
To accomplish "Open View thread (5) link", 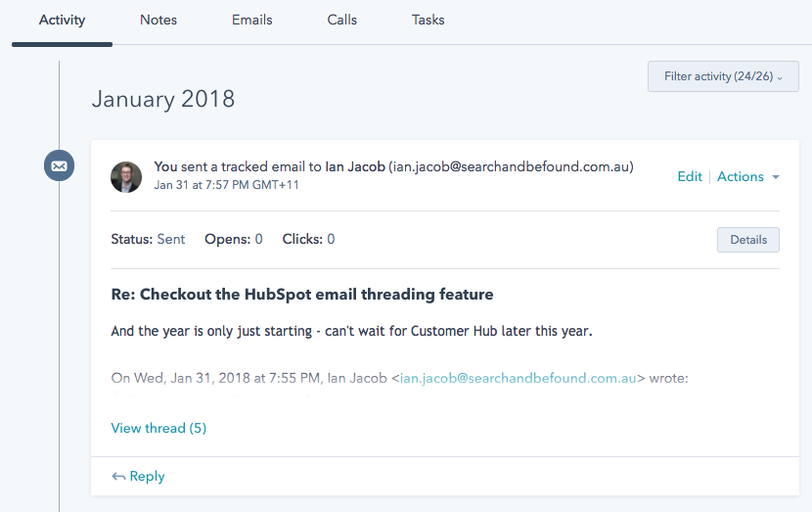I will coord(158,428).
